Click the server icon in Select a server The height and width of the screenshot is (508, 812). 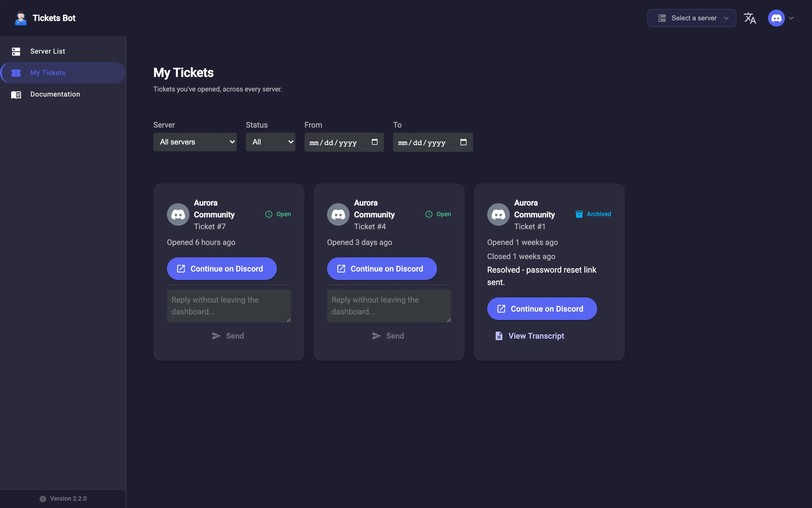pyautogui.click(x=662, y=18)
